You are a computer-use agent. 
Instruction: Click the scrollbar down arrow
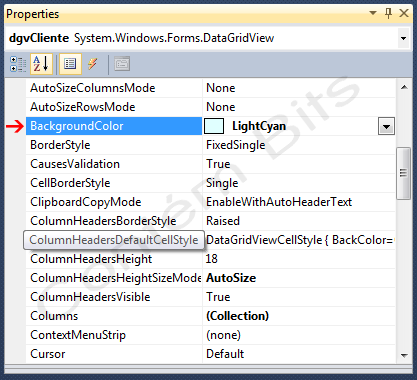[x=404, y=356]
